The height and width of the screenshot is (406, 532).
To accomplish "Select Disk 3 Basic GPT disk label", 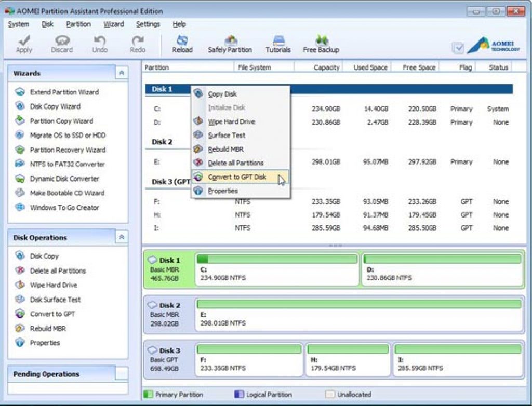I will [x=169, y=359].
